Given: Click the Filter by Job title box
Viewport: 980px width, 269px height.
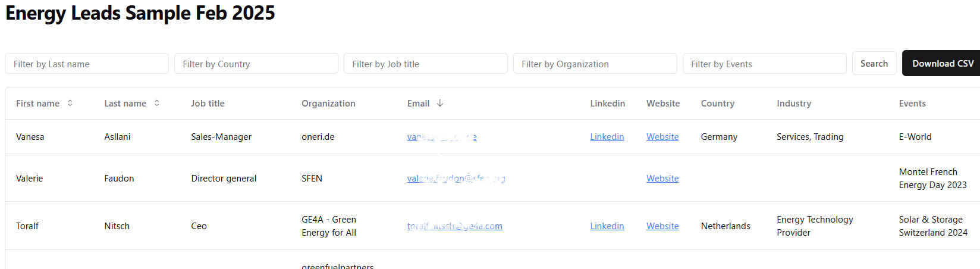Looking at the screenshot, I should tap(426, 64).
